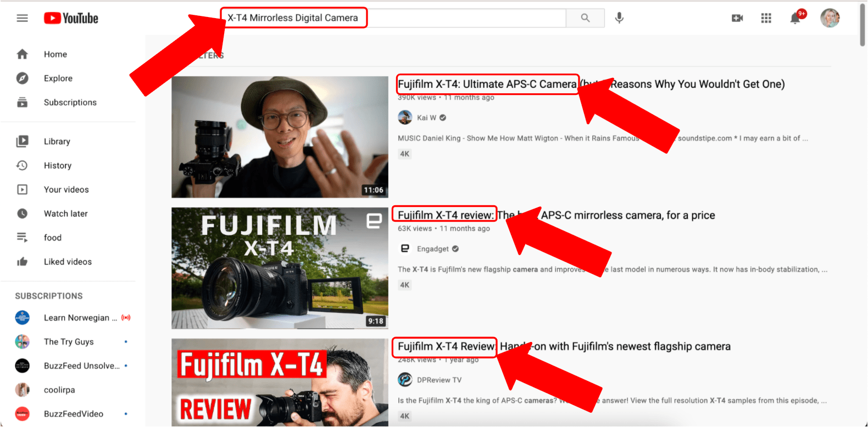868x427 pixels.
Task: Open the notifications bell
Action: [795, 18]
